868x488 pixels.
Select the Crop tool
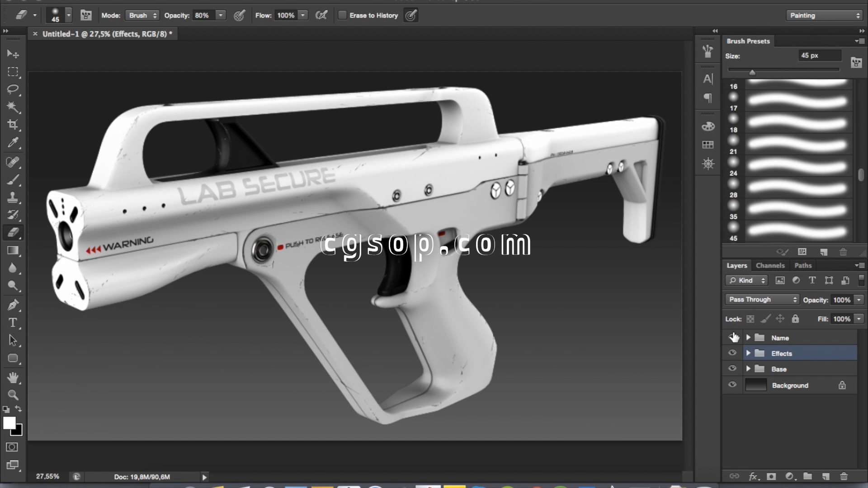(x=13, y=125)
